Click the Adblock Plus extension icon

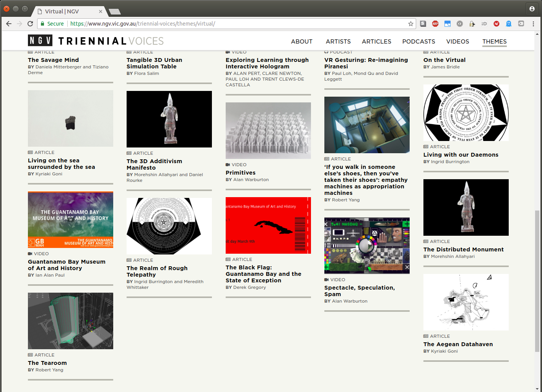point(435,24)
